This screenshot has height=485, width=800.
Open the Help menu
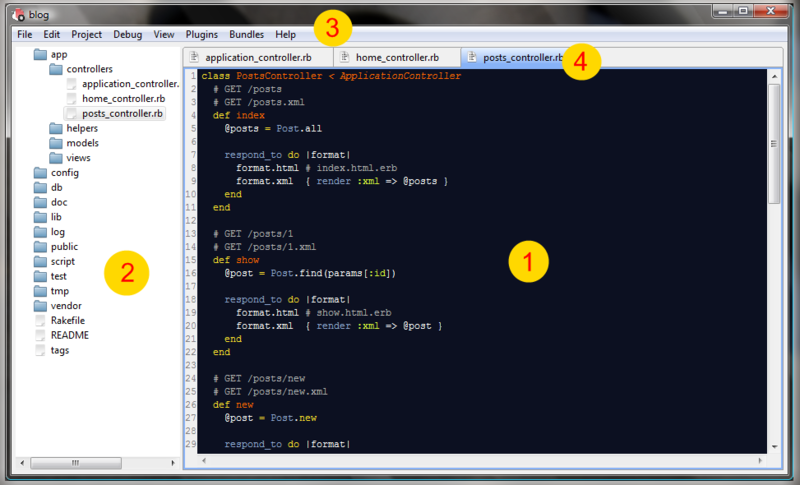click(x=285, y=34)
